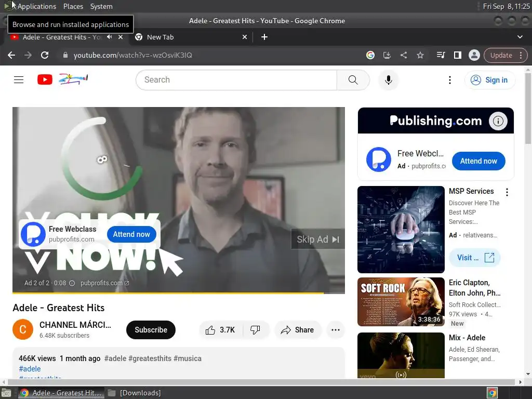Open the ad info circle on Publishing.com banner
Screen dimensions: 532x399
point(498,121)
